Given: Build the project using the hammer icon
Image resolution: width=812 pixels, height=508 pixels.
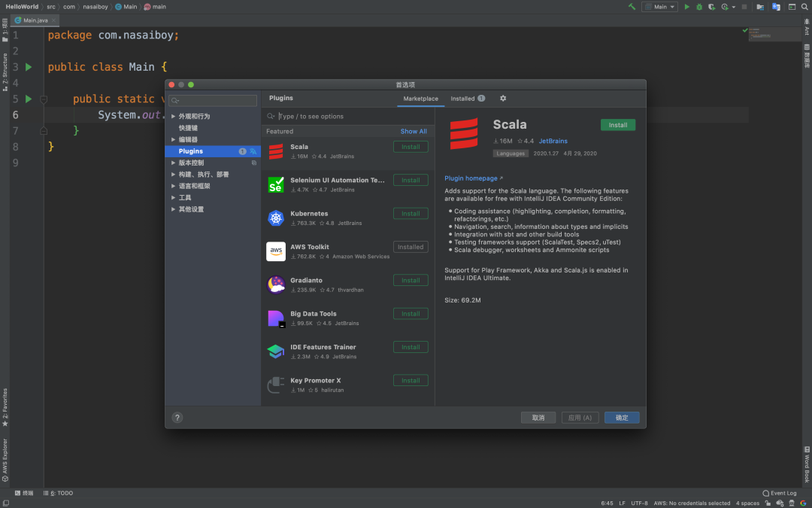Looking at the screenshot, I should pyautogui.click(x=632, y=6).
